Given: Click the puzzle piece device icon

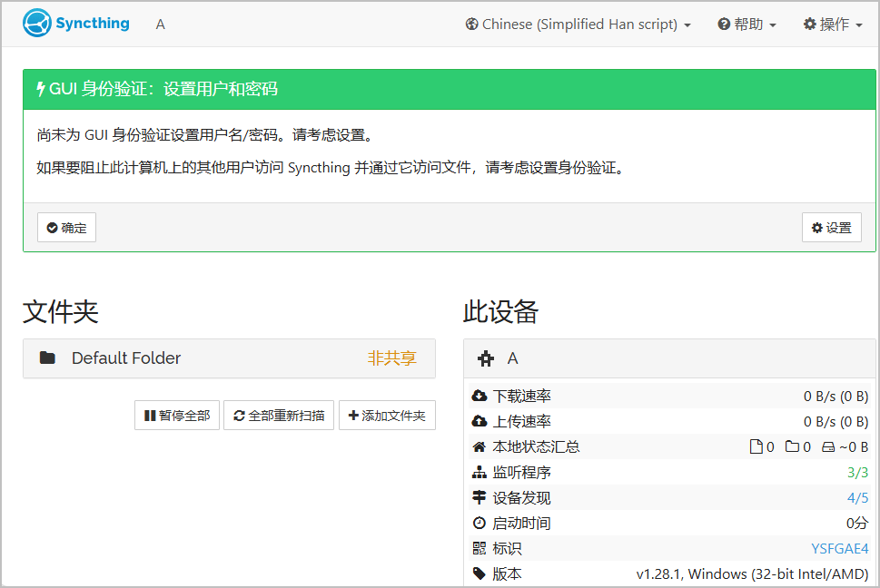Looking at the screenshot, I should click(x=486, y=358).
